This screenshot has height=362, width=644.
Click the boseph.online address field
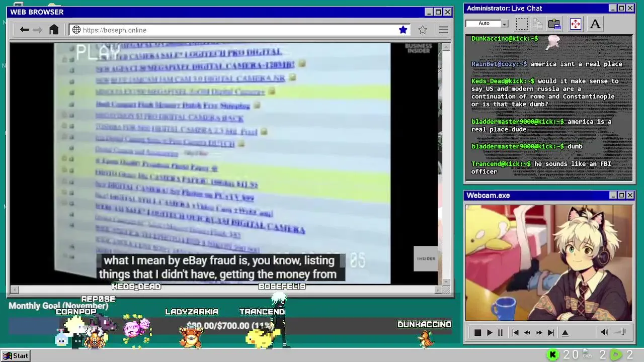point(239,30)
